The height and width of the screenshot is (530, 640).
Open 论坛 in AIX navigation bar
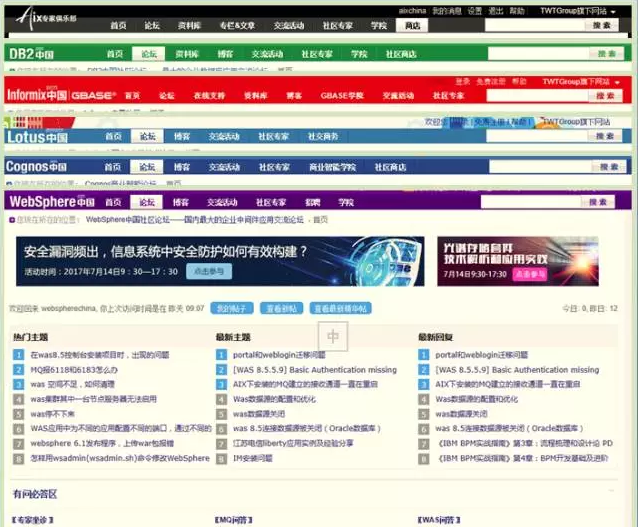tap(152, 25)
